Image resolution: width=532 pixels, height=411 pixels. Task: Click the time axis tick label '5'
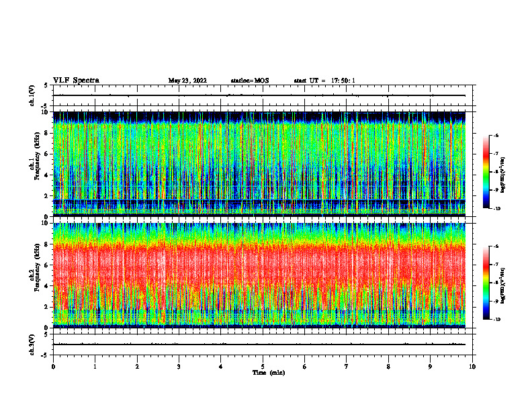pyautogui.click(x=263, y=367)
